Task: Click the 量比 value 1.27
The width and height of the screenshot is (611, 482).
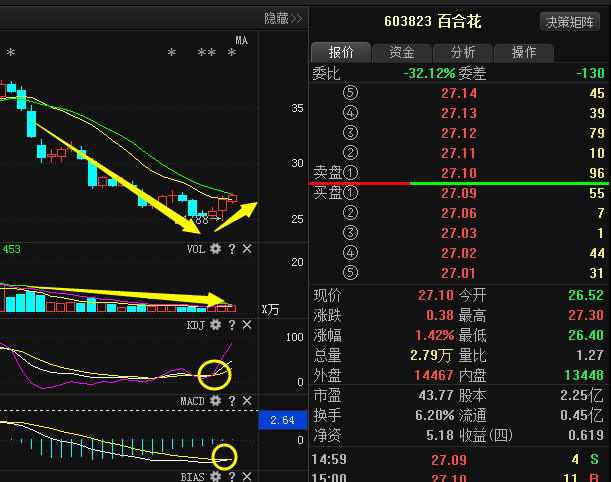Action: [590, 355]
